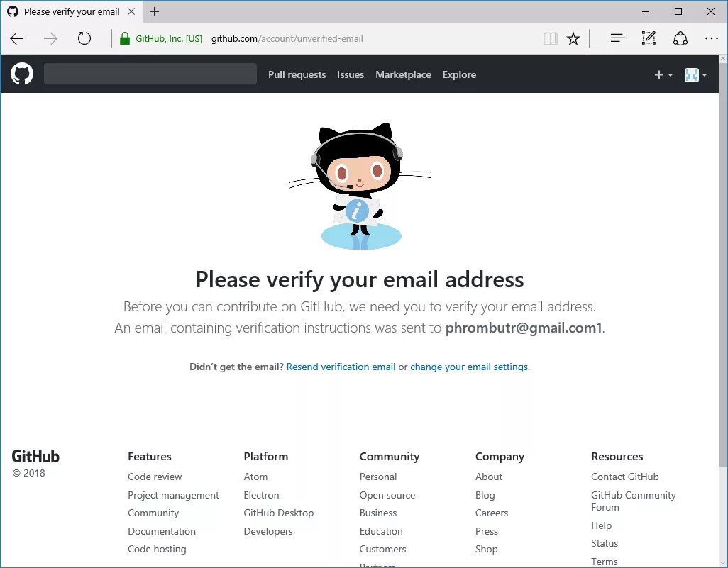
Task: Click the 'Features' footer column heading
Action: (x=150, y=456)
